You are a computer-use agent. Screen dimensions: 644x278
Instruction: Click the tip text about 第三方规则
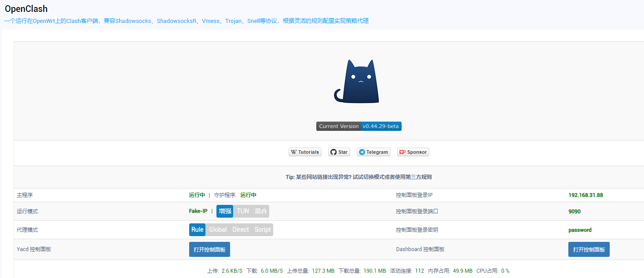click(x=359, y=177)
